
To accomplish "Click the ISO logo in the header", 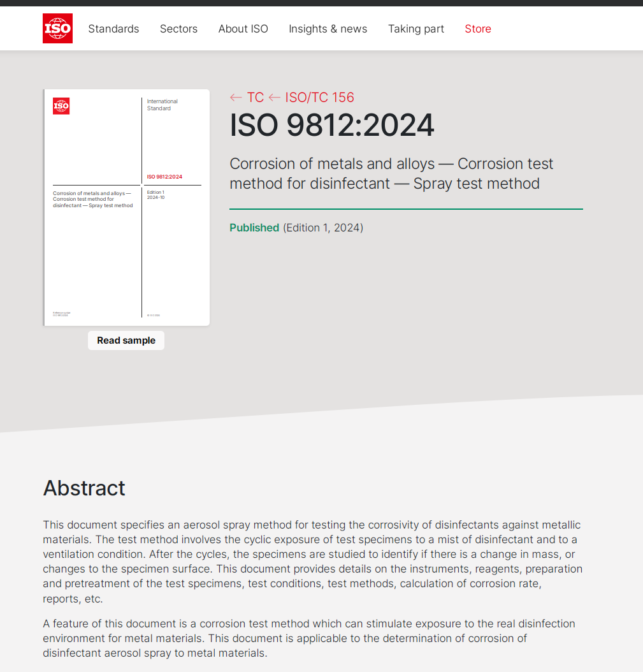I will tap(57, 28).
